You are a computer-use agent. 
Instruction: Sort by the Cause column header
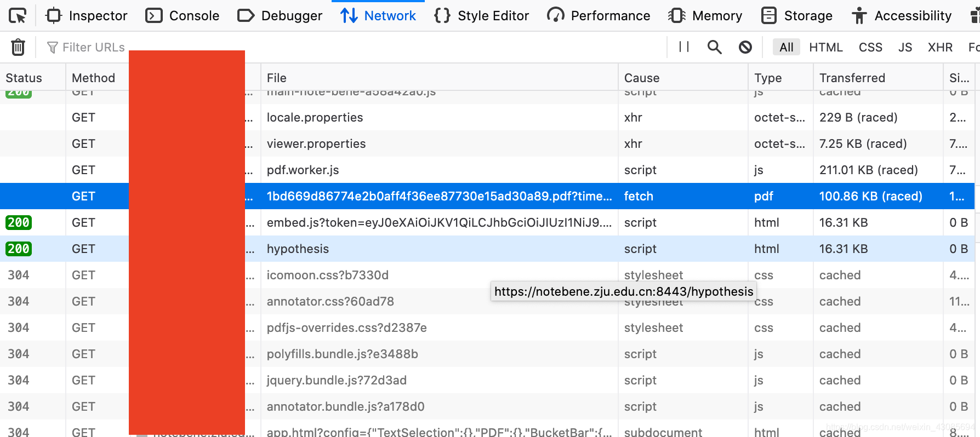(x=683, y=78)
